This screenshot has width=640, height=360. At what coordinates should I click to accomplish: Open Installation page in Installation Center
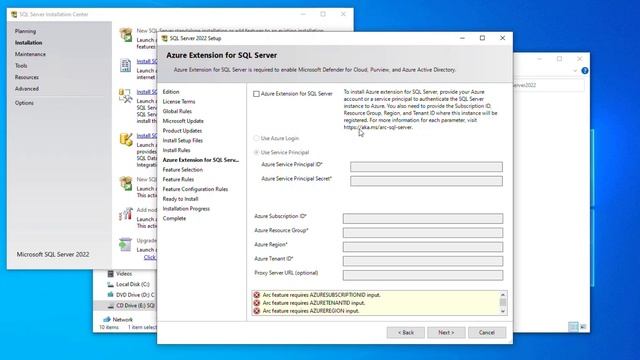click(x=29, y=42)
